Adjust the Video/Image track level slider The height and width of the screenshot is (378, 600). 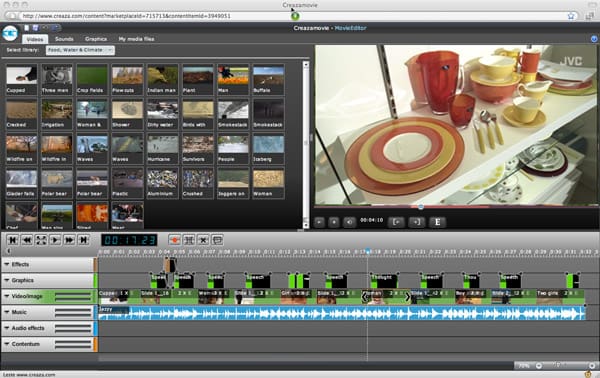[73, 296]
